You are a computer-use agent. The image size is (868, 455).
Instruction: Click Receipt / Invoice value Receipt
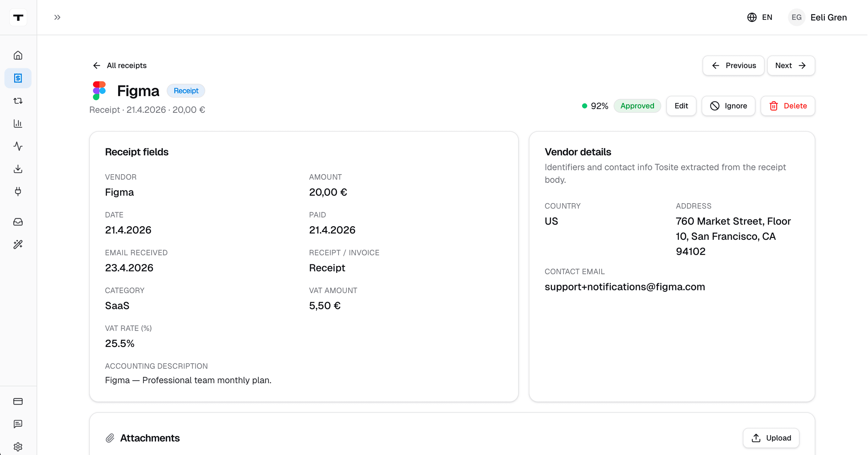coord(327,268)
